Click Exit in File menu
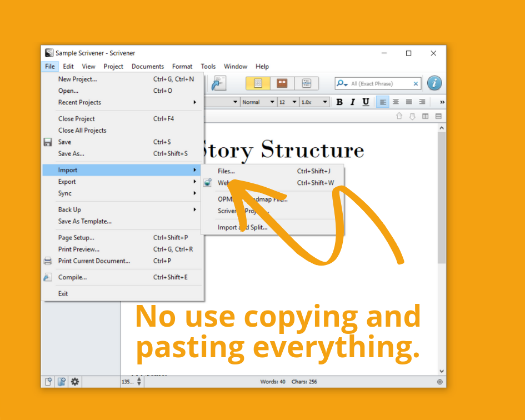This screenshot has width=525, height=420. [x=123, y=294]
